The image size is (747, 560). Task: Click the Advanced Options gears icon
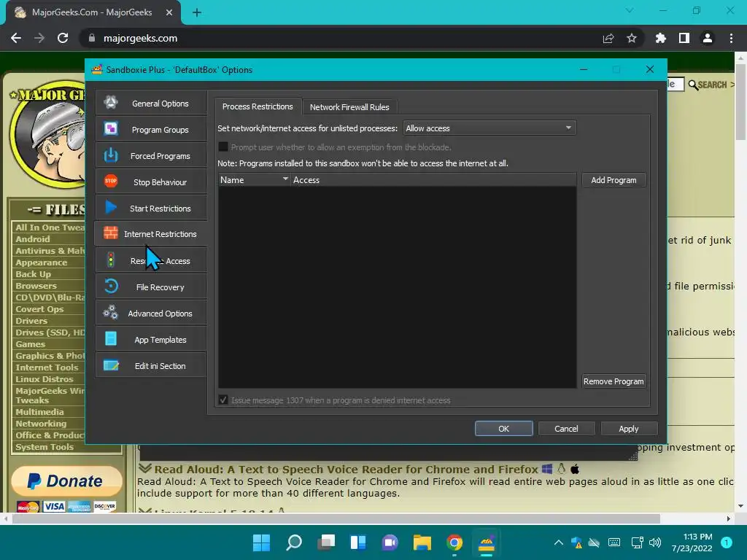click(111, 312)
